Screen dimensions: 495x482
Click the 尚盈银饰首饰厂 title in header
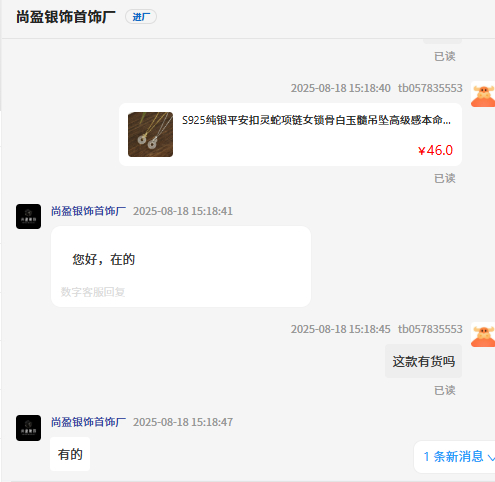tap(66, 17)
